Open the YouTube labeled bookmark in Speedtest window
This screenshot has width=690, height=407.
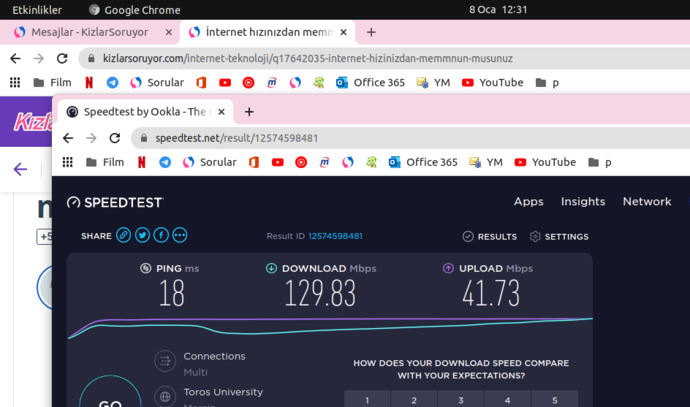point(545,162)
